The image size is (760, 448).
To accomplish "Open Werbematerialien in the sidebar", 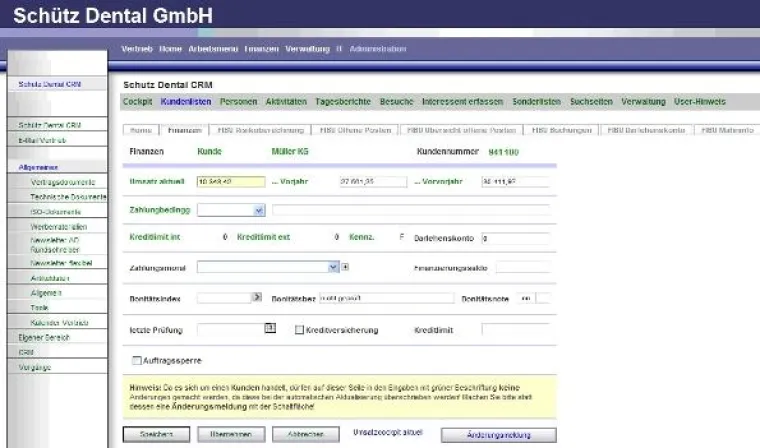I will tap(59, 227).
